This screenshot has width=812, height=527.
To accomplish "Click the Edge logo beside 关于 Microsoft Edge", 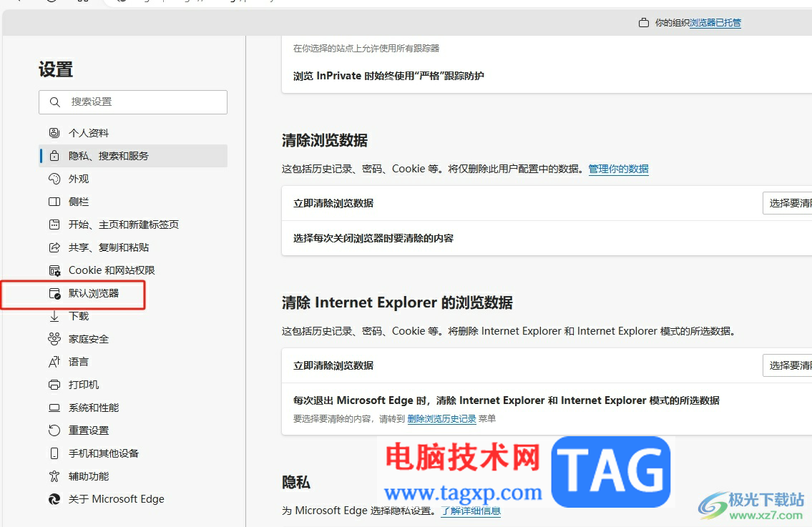I will pyautogui.click(x=54, y=499).
